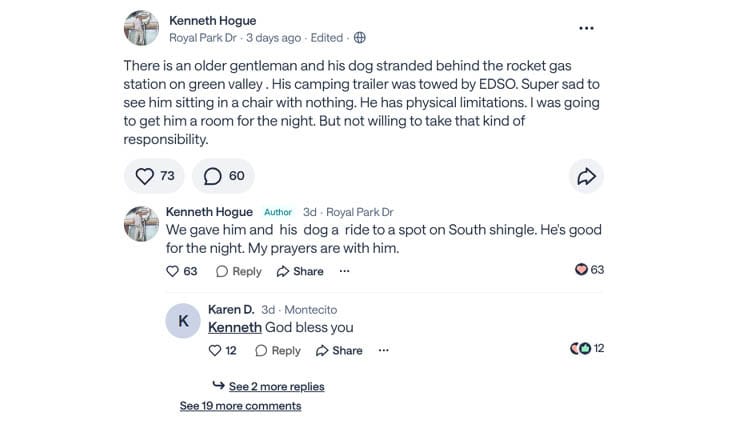
Task: Open Kenneth Hogue's profile picture on post
Action: click(141, 28)
